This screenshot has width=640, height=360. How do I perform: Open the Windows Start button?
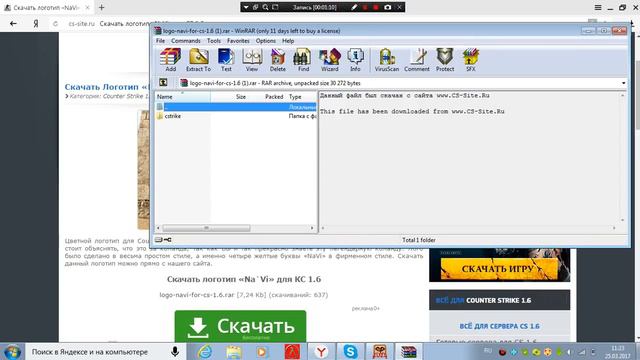tap(12, 351)
